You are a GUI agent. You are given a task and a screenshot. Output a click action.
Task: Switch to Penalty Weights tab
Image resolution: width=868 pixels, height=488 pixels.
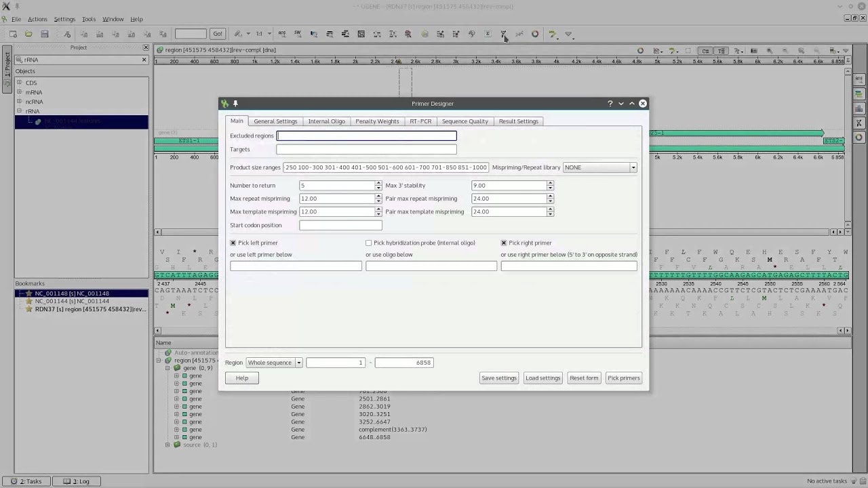point(377,121)
